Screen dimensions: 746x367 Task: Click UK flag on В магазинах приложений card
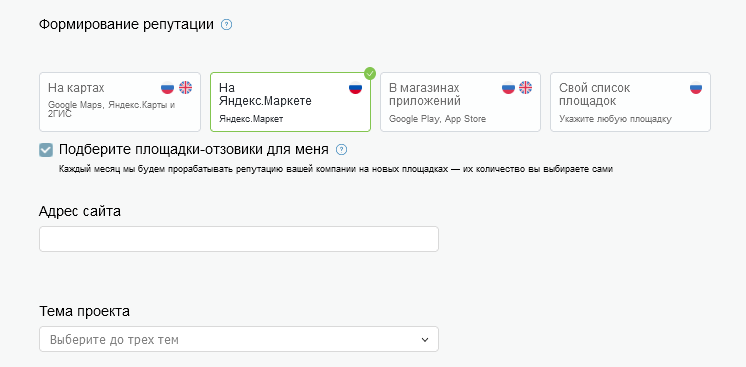pyautogui.click(x=525, y=88)
